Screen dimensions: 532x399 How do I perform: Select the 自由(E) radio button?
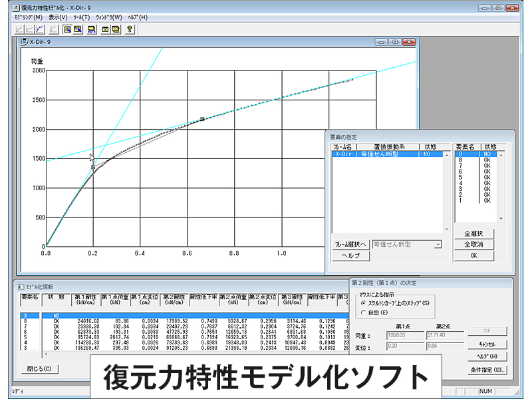point(362,313)
